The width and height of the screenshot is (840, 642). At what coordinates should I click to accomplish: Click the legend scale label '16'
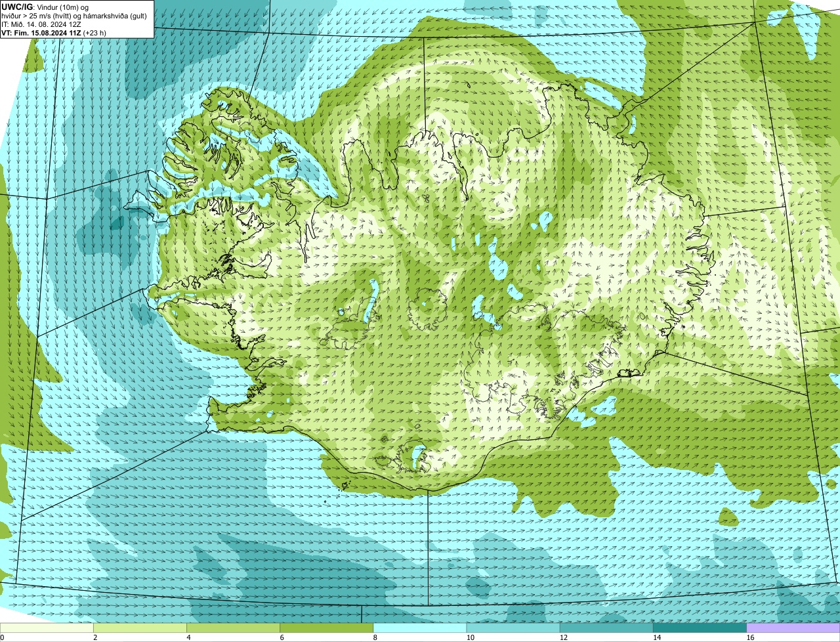coord(750,637)
